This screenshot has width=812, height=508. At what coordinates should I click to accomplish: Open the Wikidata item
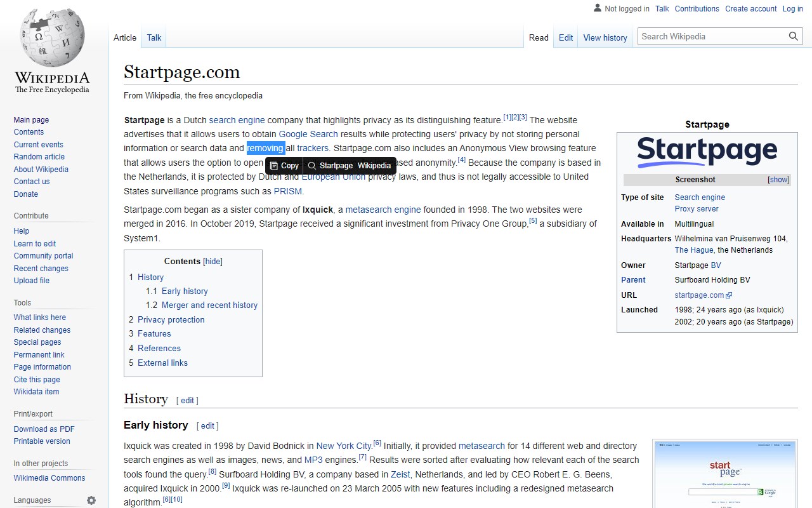coord(36,392)
